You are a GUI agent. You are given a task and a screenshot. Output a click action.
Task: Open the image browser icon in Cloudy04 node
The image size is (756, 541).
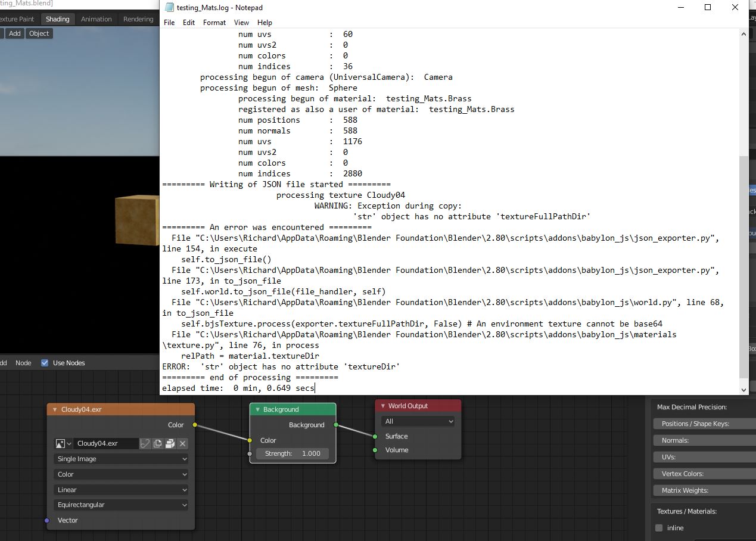[x=63, y=443]
